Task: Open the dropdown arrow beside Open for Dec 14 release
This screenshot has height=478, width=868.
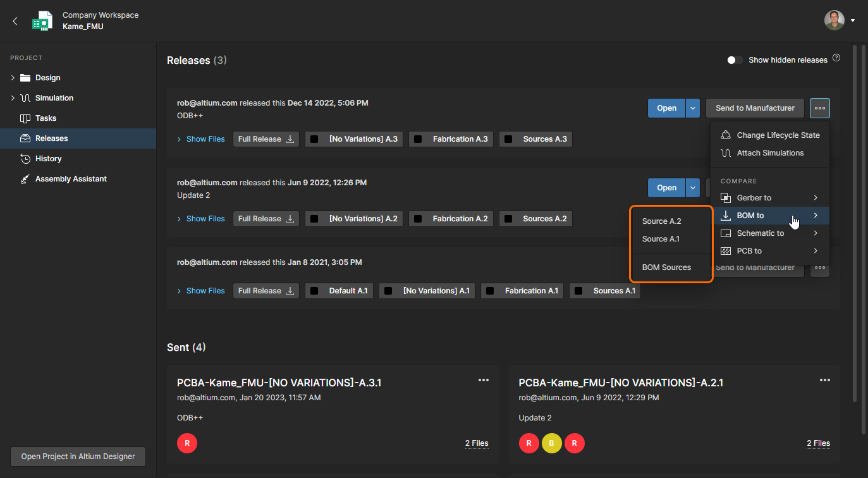Action: [x=694, y=108]
